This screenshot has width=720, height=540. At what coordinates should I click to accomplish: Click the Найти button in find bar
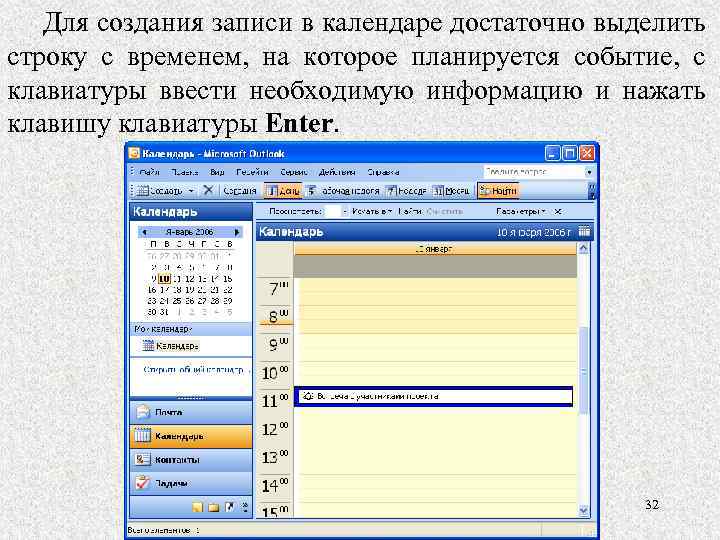point(410,211)
